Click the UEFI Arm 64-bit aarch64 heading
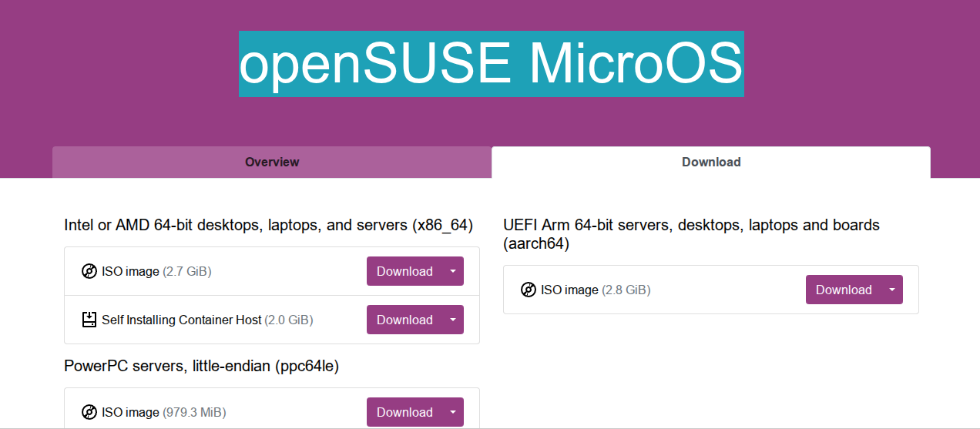This screenshot has width=980, height=429. coord(691,234)
